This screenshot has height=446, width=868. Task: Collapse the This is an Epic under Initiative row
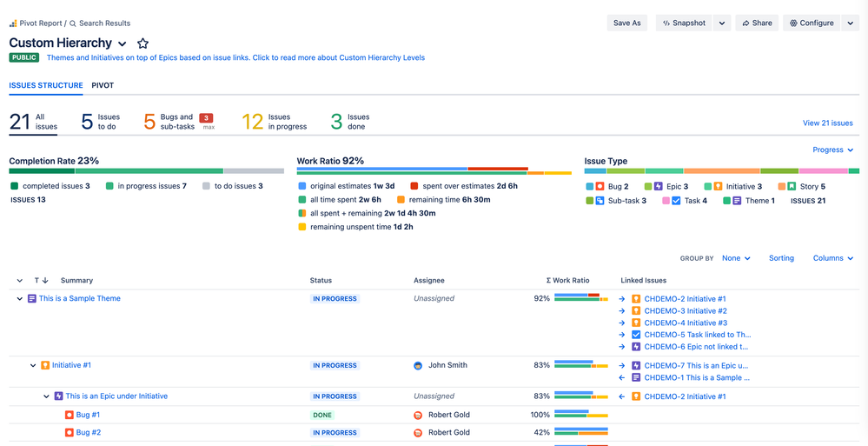(x=47, y=396)
